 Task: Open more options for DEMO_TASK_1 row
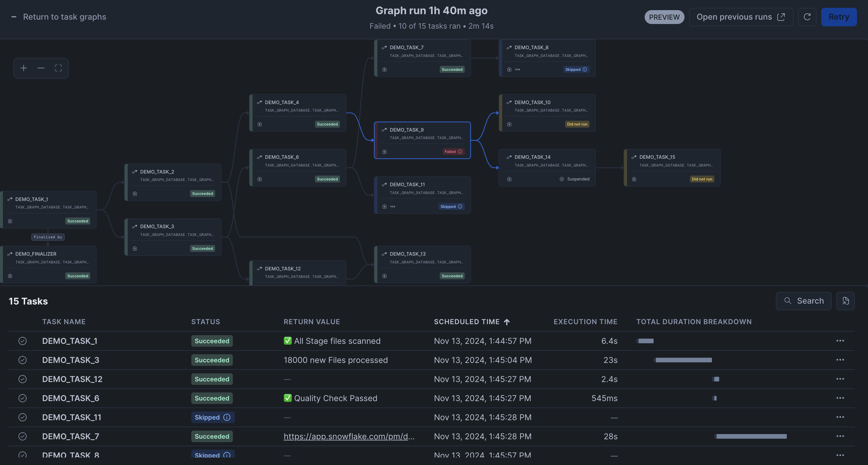(x=840, y=341)
